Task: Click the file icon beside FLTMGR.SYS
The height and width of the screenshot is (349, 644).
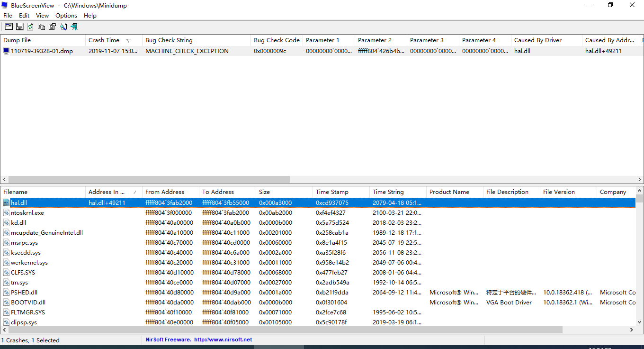Action: (x=7, y=312)
